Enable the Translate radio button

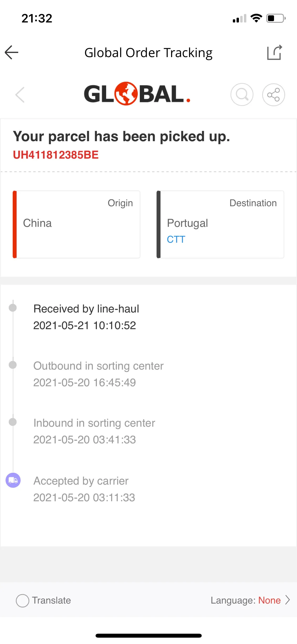[x=22, y=601]
